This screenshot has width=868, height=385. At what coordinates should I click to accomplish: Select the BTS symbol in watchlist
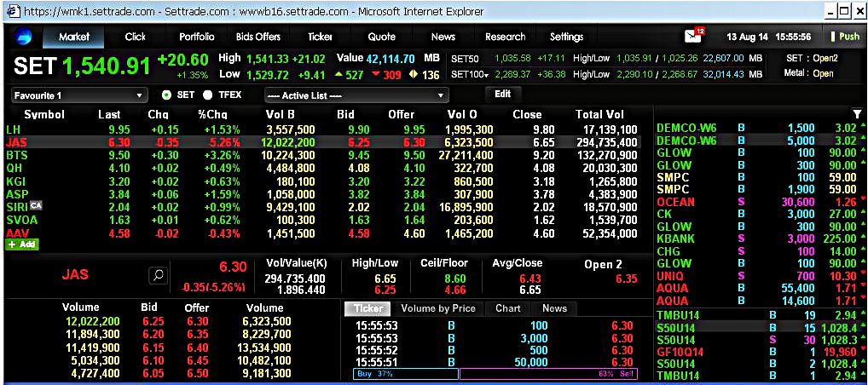pyautogui.click(x=16, y=155)
